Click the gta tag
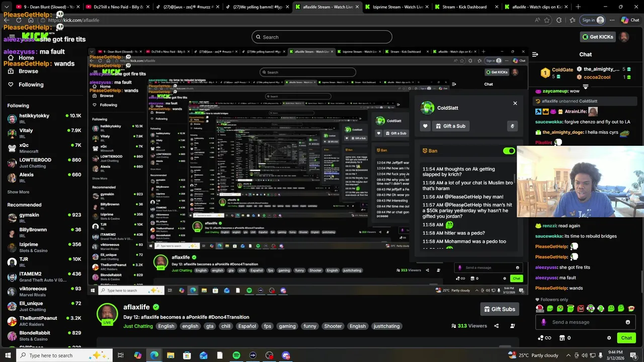Image resolution: width=644 pixels, height=362 pixels. pyautogui.click(x=210, y=326)
